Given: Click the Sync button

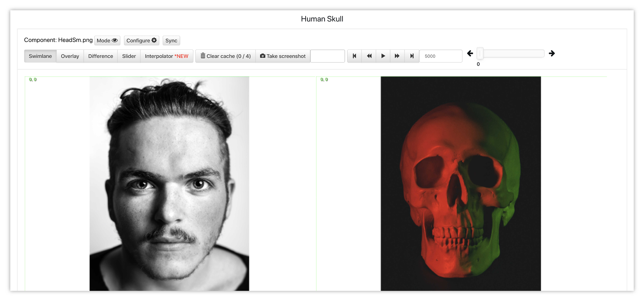Looking at the screenshot, I should tap(171, 40).
